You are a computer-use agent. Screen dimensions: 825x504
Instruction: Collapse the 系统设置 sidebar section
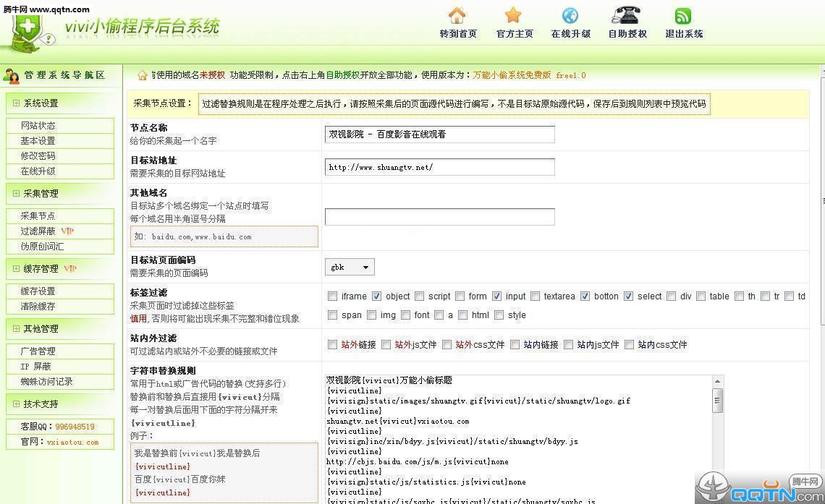point(16,103)
